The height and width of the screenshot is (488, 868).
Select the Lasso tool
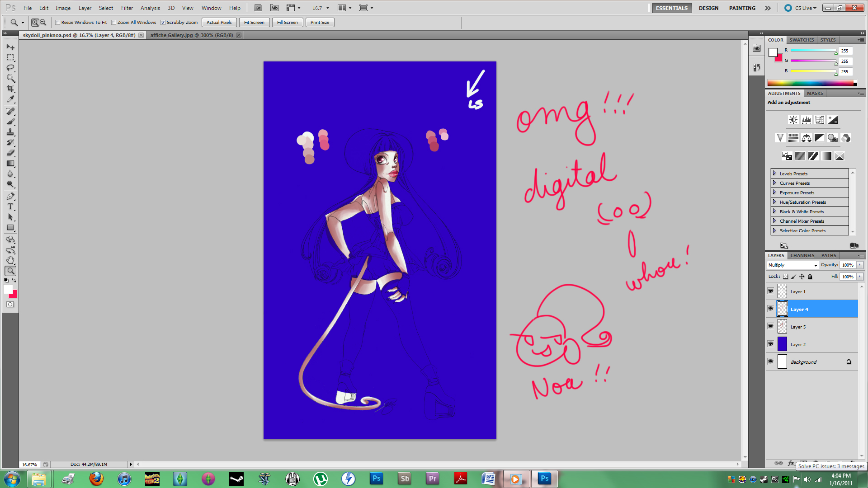pos(10,68)
